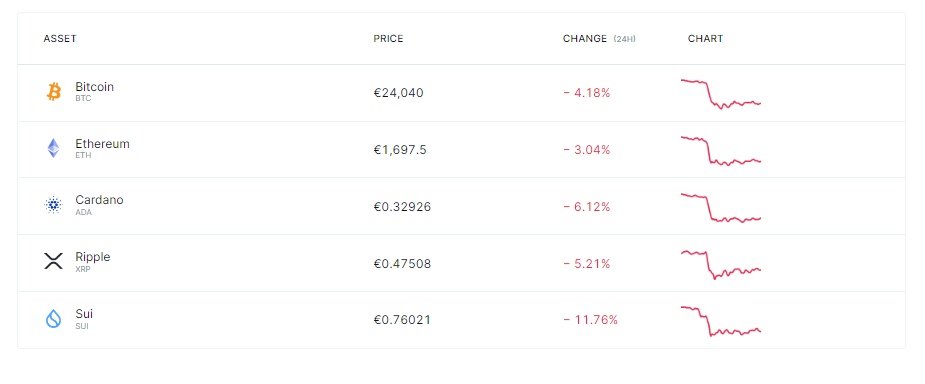Click the Ripple €0.47508 price value

point(402,264)
